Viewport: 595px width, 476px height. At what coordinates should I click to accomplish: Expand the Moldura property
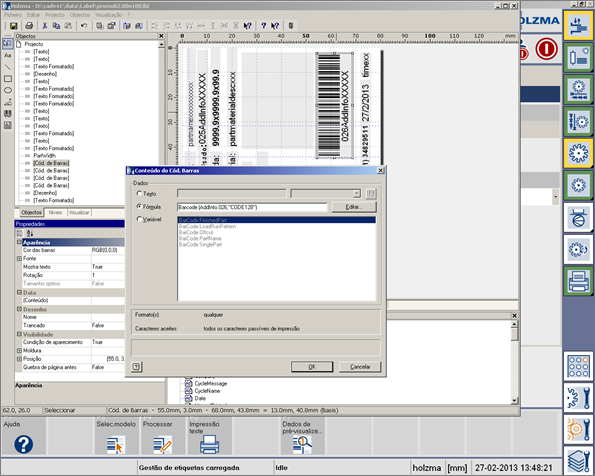click(19, 350)
